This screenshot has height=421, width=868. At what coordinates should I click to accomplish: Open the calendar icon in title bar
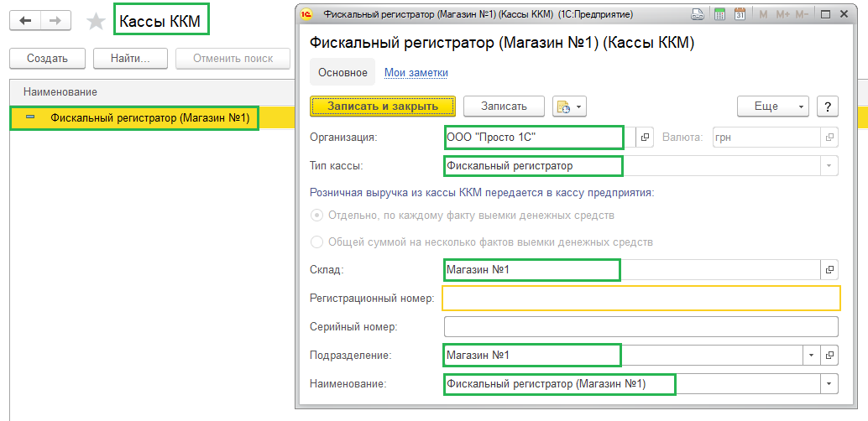pos(740,14)
